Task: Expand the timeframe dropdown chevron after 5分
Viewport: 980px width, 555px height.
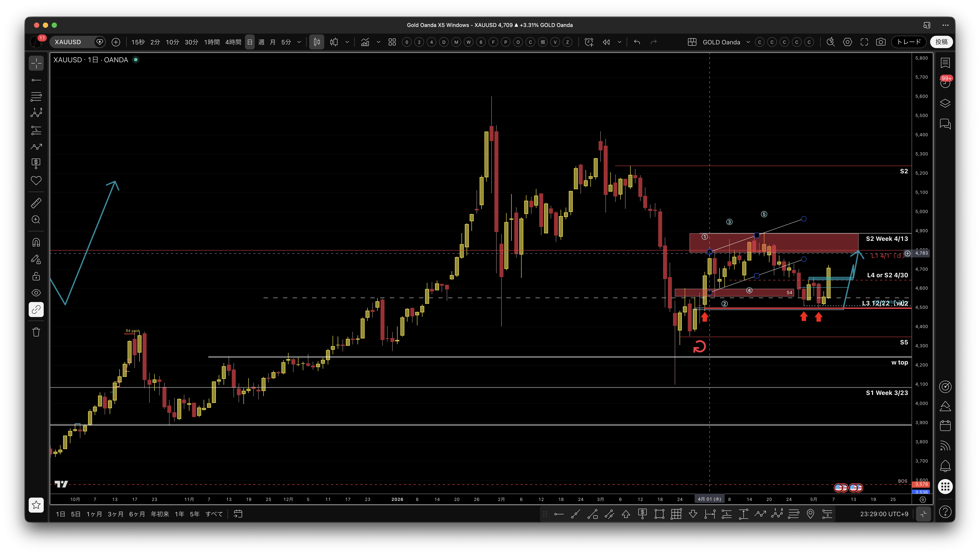Action: click(299, 42)
